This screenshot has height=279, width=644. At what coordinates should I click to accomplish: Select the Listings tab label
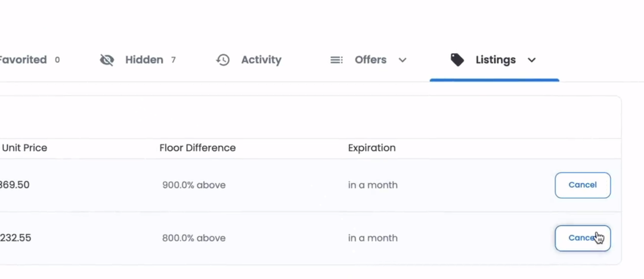496,60
